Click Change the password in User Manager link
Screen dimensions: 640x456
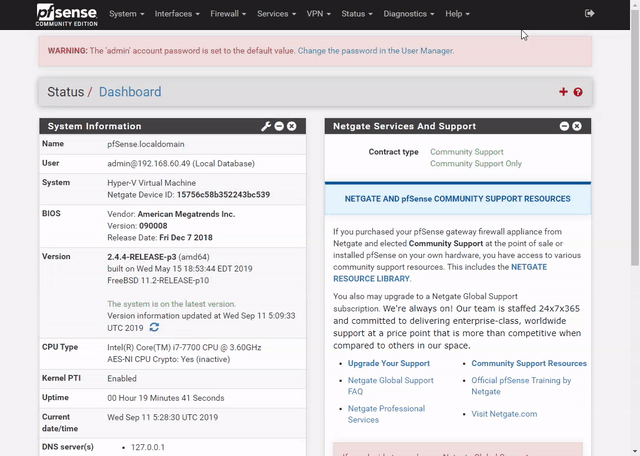pos(376,51)
